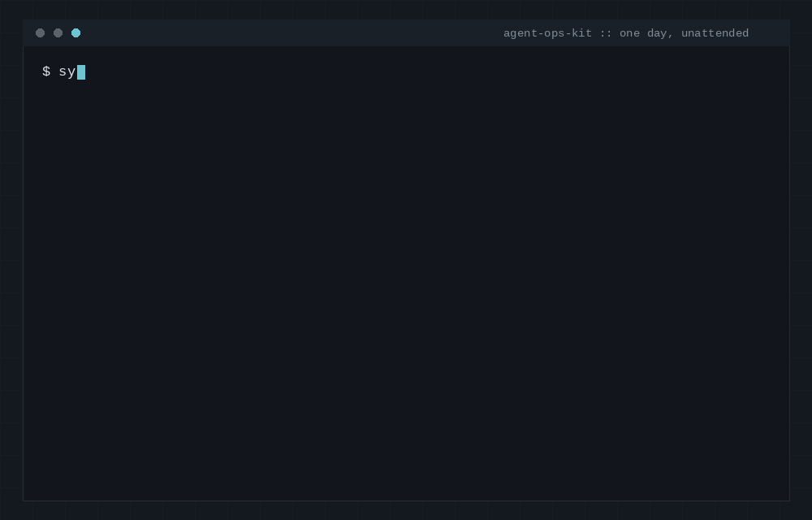Click the second gray window dot
The height and width of the screenshot is (520, 812).
click(58, 33)
